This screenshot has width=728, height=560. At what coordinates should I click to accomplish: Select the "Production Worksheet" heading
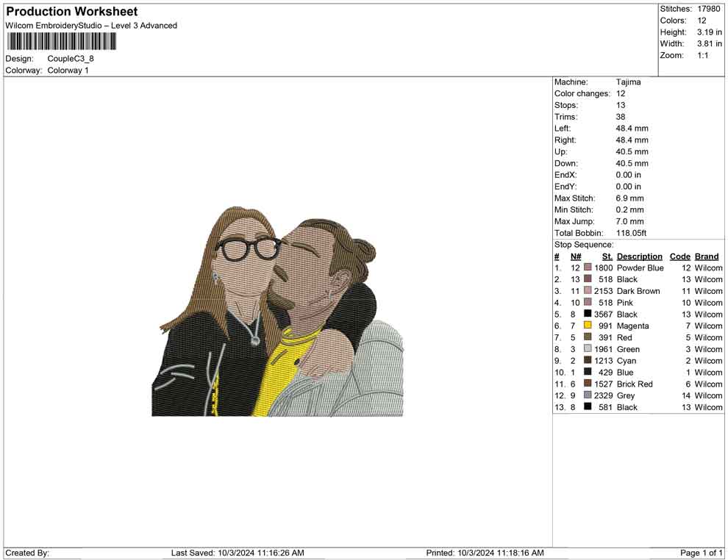point(72,12)
